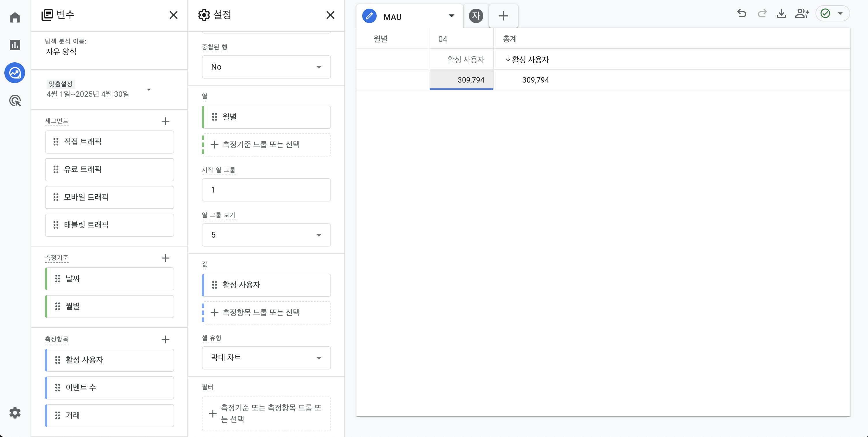Expand the status dropdown arrow
The height and width of the screenshot is (437, 868).
point(840,14)
